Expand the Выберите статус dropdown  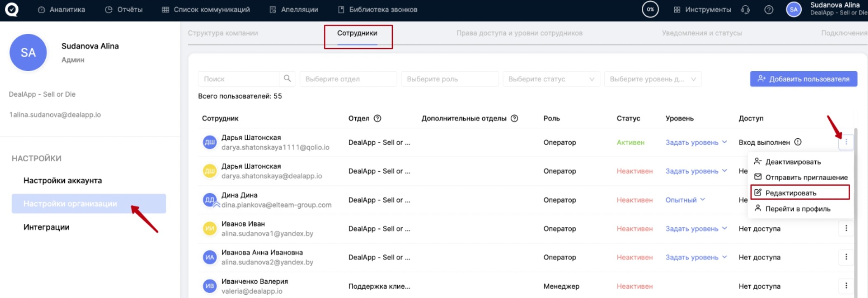coord(551,79)
